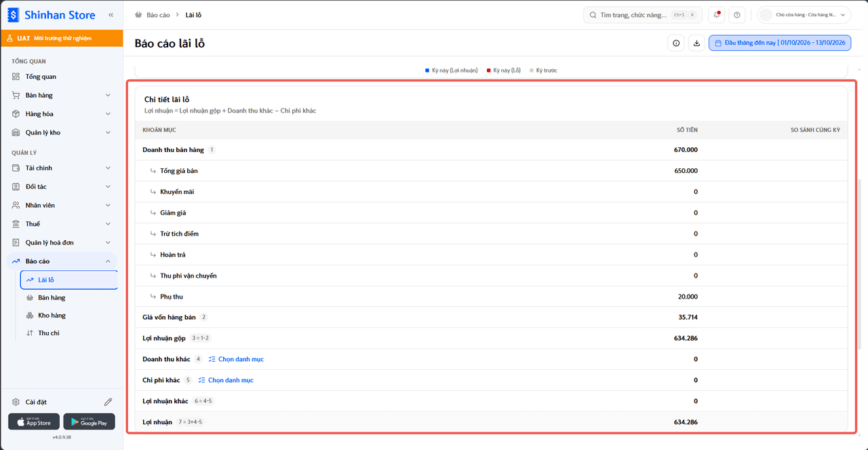Click the Shinhan Store logo icon

click(14, 14)
